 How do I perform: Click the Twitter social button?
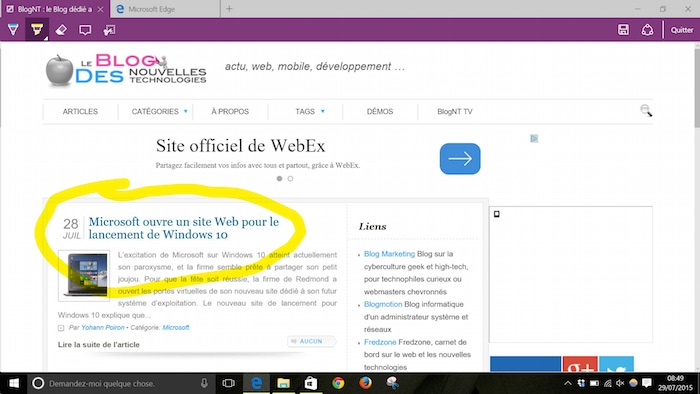pyautogui.click(x=617, y=364)
